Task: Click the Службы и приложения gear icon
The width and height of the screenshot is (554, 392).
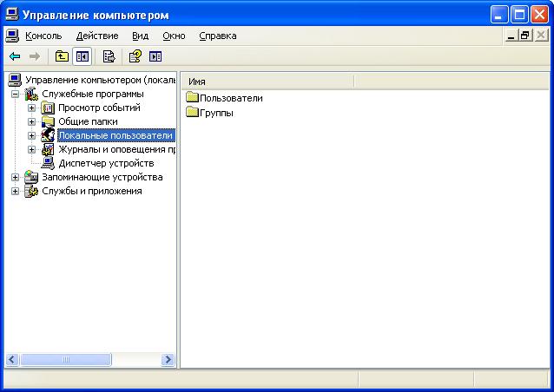Action: pos(31,191)
